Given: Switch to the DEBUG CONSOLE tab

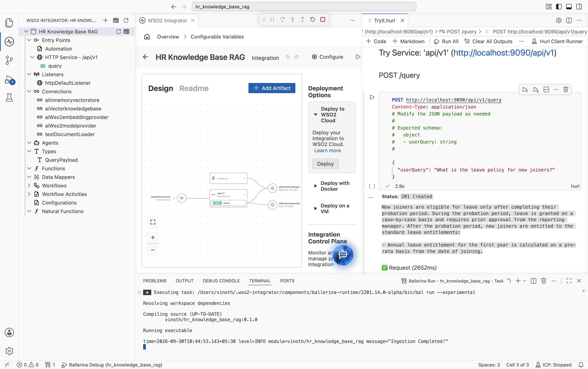Looking at the screenshot, I should [221, 281].
